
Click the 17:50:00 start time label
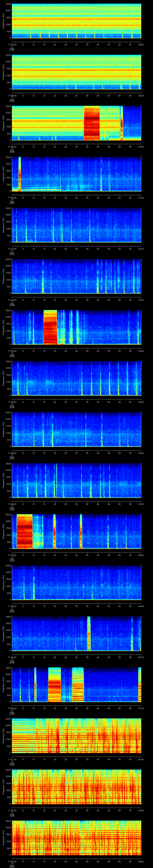(12, 708)
